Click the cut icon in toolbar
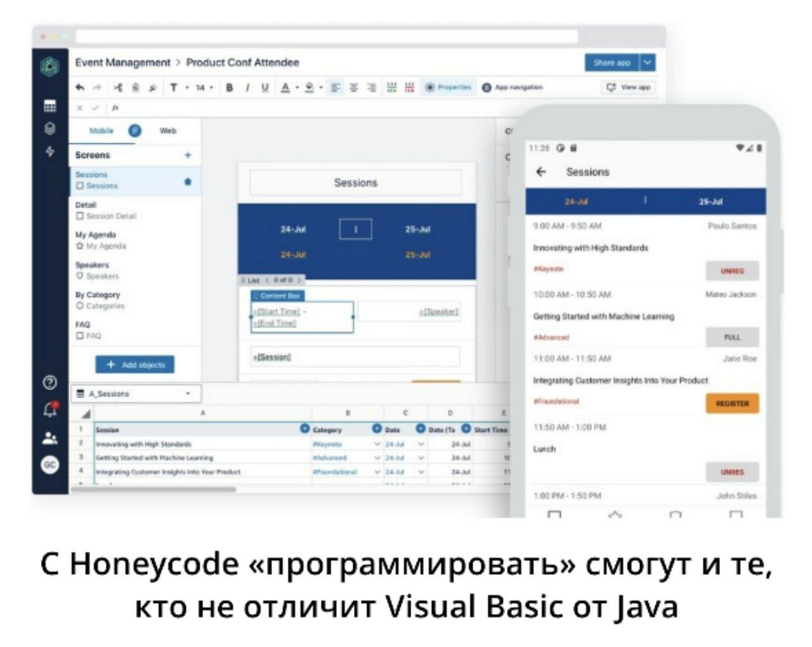 [x=118, y=88]
